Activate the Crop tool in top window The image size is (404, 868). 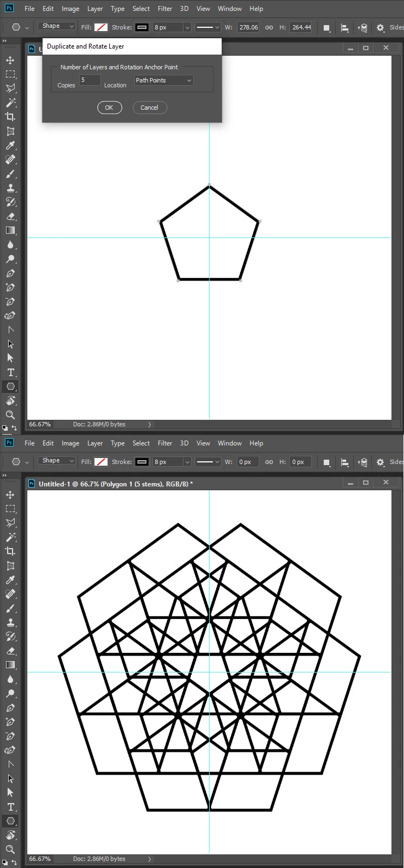coord(10,117)
